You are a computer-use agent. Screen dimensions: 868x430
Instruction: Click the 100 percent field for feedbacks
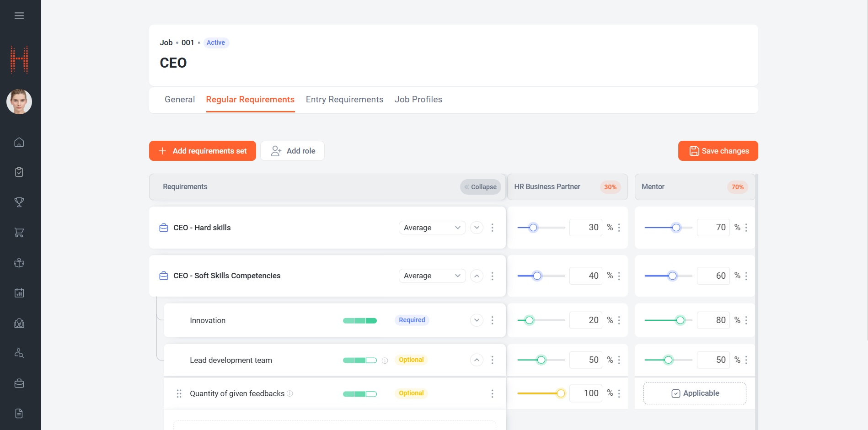click(x=586, y=393)
